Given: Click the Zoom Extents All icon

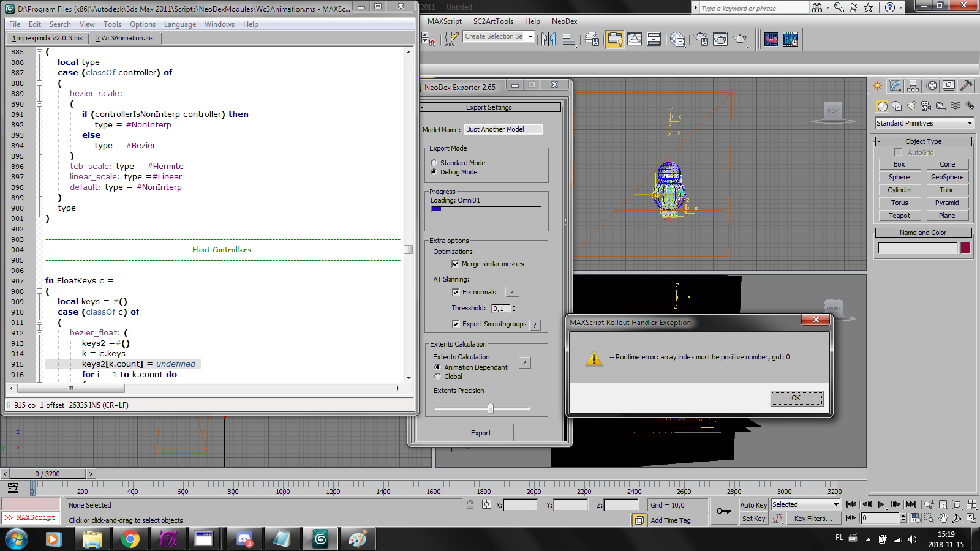Looking at the screenshot, I should click(x=971, y=504).
